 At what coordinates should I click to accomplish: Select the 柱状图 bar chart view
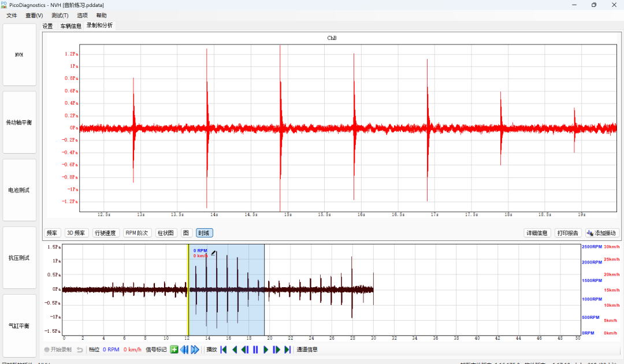[x=166, y=233]
